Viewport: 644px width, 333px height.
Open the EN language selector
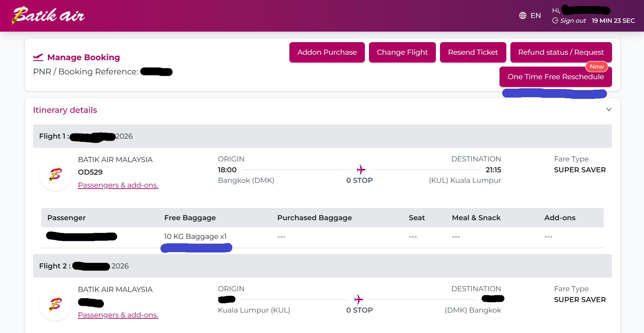(536, 16)
